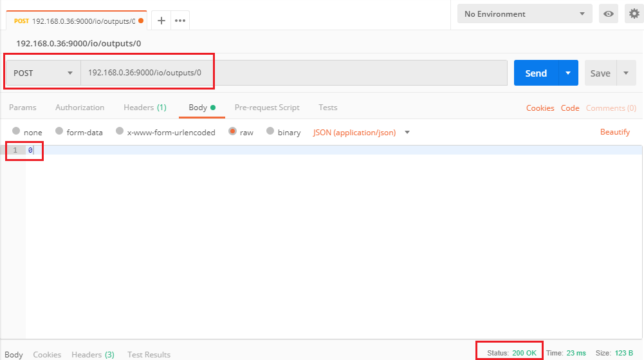The height and width of the screenshot is (360, 644).
Task: Open the tab options three-dots menu
Action: pos(180,21)
